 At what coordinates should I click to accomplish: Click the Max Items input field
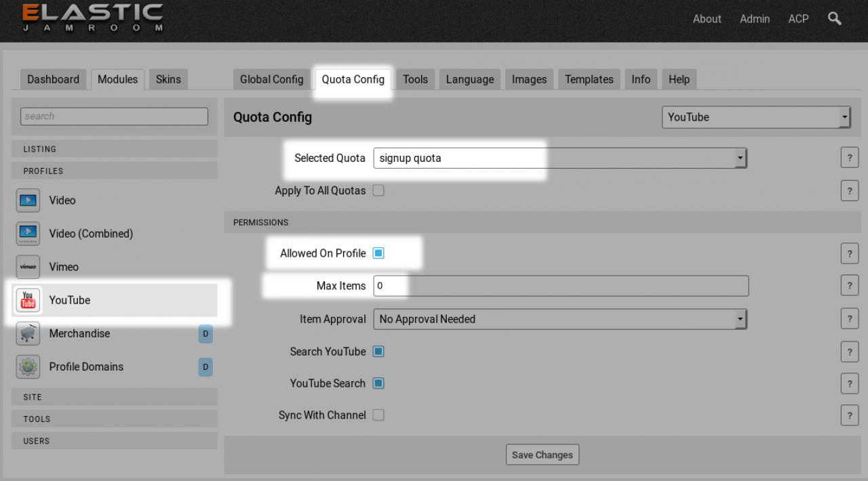[x=561, y=286]
